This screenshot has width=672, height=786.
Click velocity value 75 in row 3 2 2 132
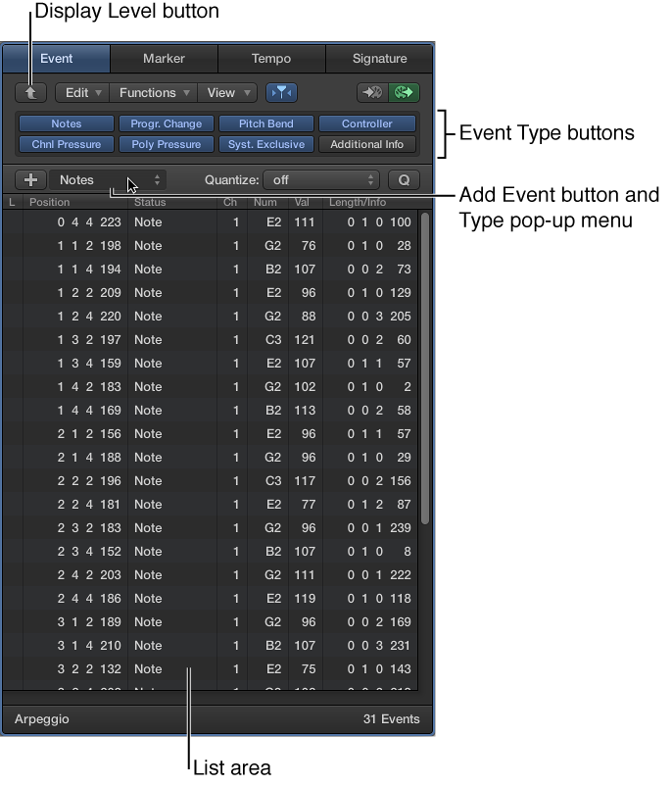309,669
